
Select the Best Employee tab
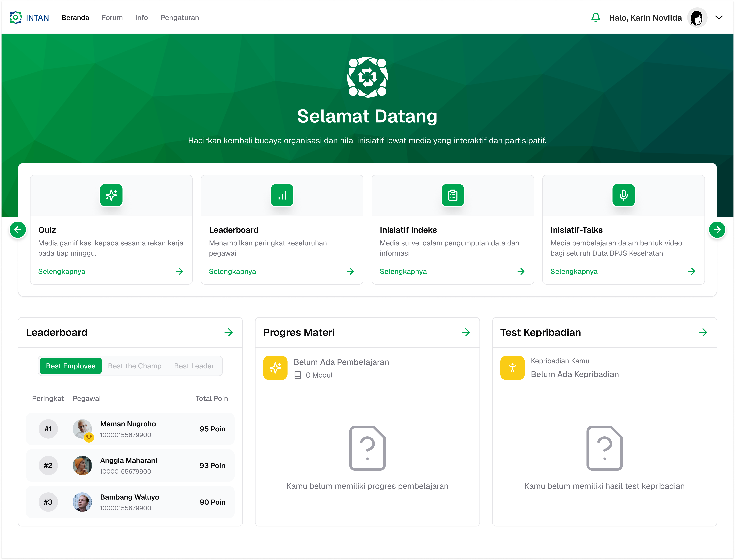71,366
